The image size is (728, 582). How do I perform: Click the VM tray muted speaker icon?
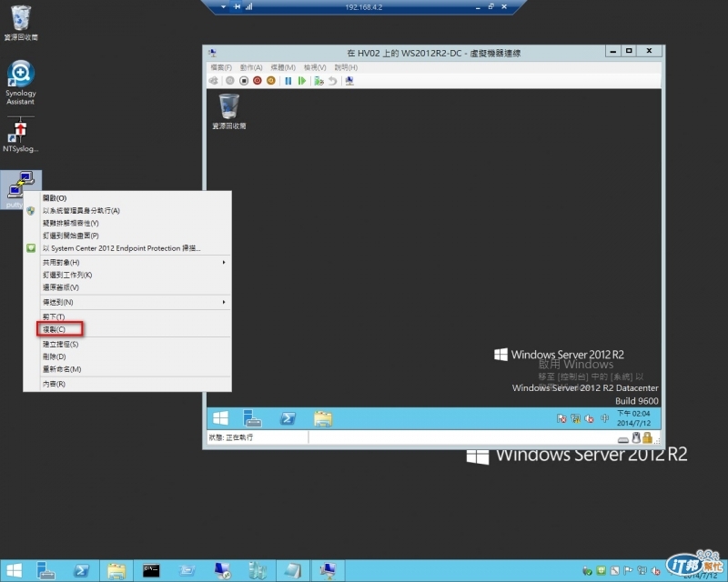click(589, 418)
